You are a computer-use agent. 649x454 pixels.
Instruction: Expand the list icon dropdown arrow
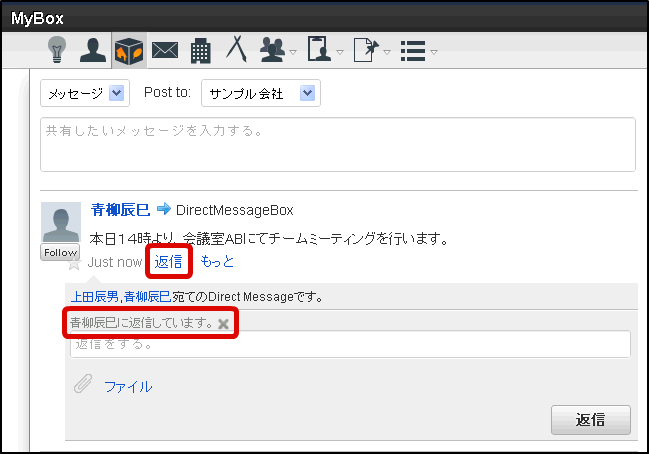(434, 52)
